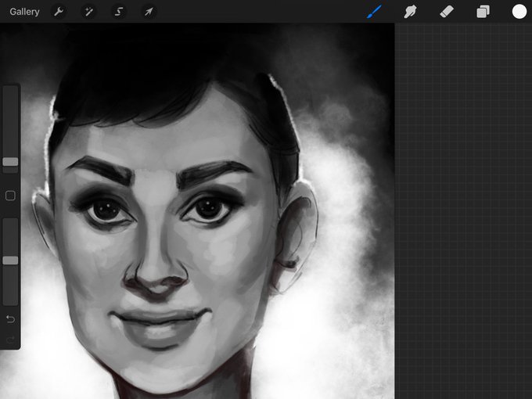The height and width of the screenshot is (399, 532).
Task: Click the brush size slider handle
Action: click(10, 162)
